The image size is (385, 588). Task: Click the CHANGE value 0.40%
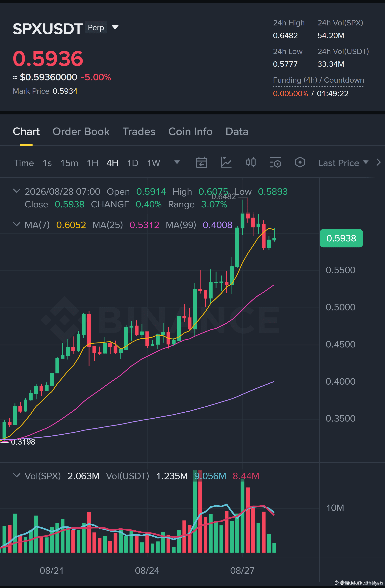(149, 204)
